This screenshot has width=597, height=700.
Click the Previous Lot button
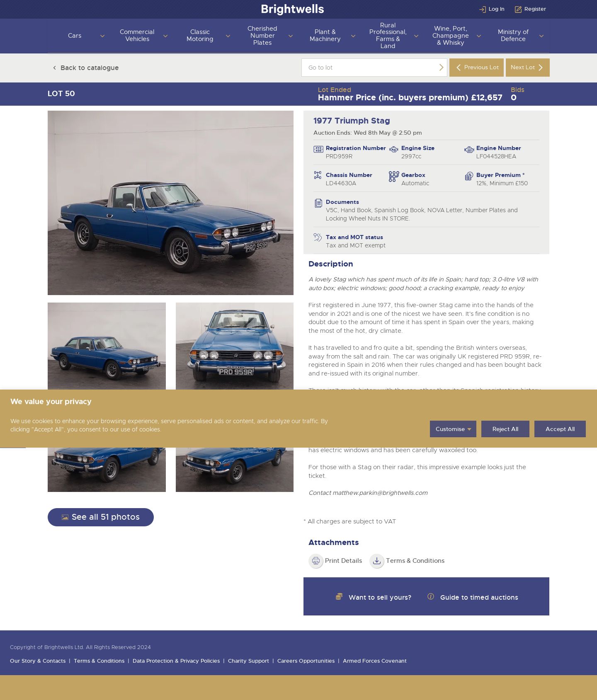(476, 68)
